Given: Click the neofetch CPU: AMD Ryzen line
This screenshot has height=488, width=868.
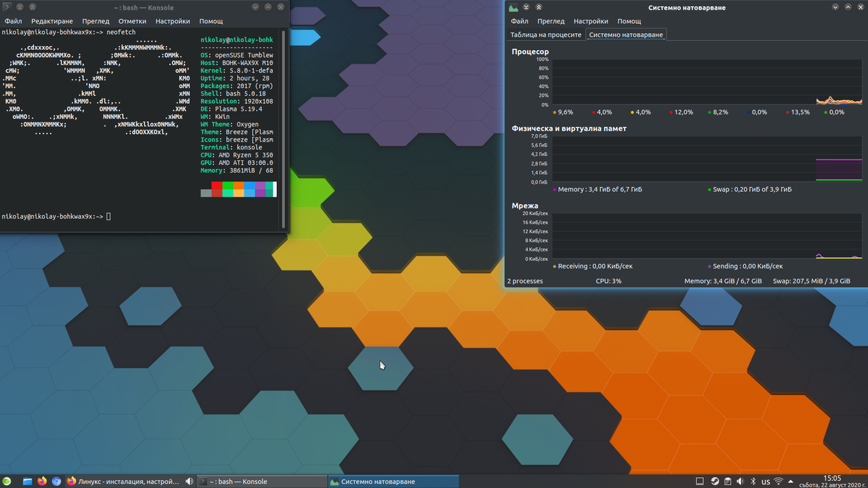Looking at the screenshot, I should 237,155.
